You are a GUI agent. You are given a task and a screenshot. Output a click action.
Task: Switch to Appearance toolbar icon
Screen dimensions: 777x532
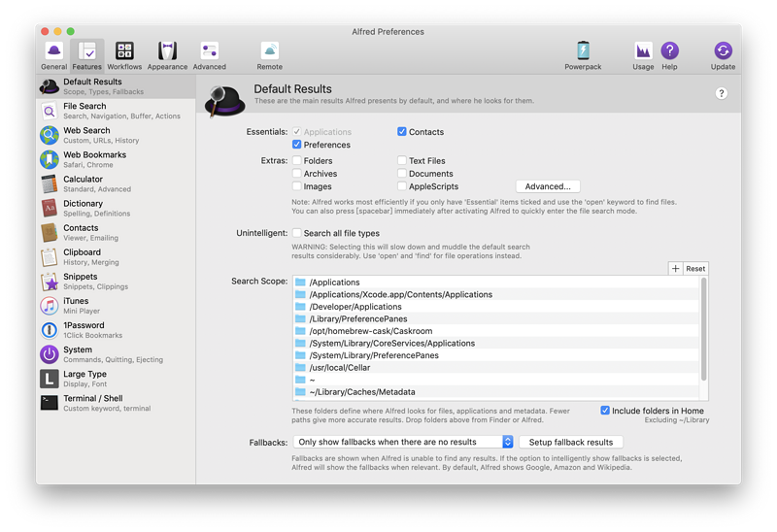[x=167, y=51]
